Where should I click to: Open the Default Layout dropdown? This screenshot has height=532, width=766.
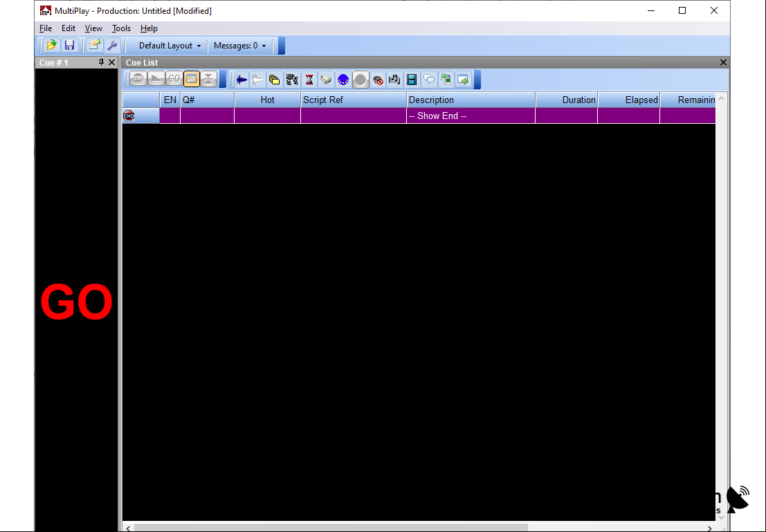[x=170, y=46]
